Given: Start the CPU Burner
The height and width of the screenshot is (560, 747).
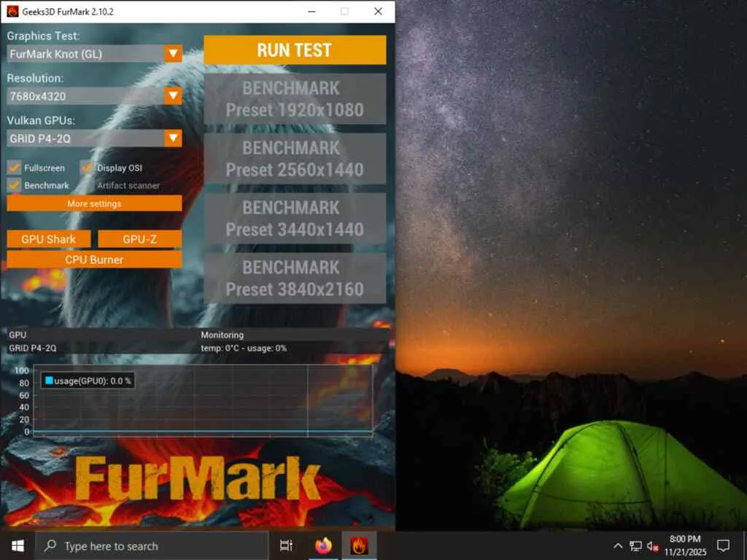Looking at the screenshot, I should [94, 260].
